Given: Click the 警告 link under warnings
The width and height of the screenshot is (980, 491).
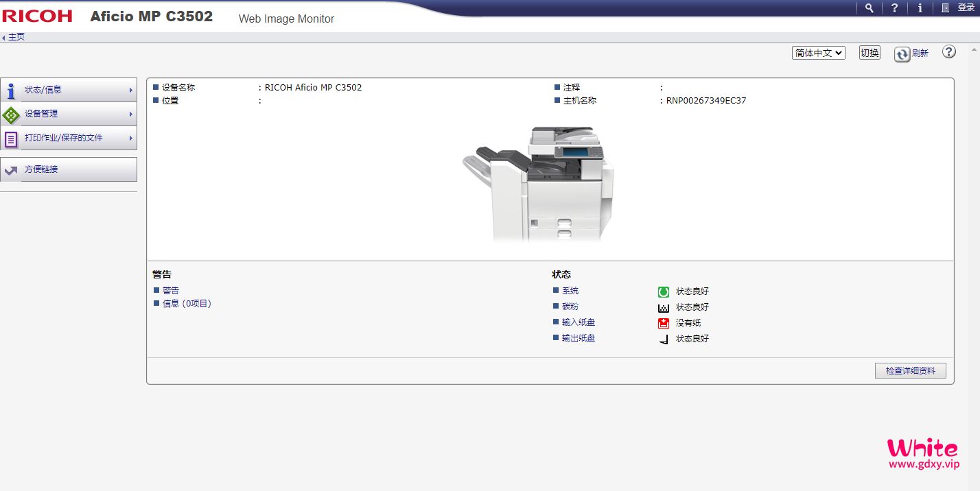Looking at the screenshot, I should click(171, 291).
